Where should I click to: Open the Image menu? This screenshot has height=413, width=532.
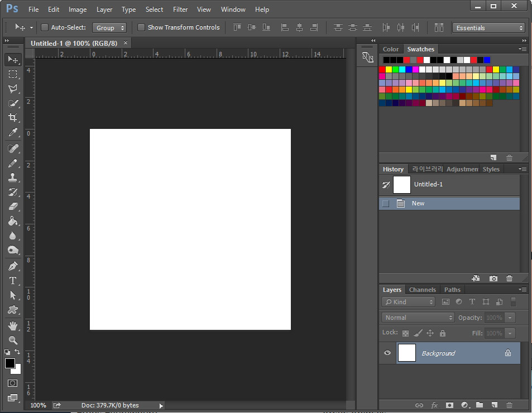78,9
